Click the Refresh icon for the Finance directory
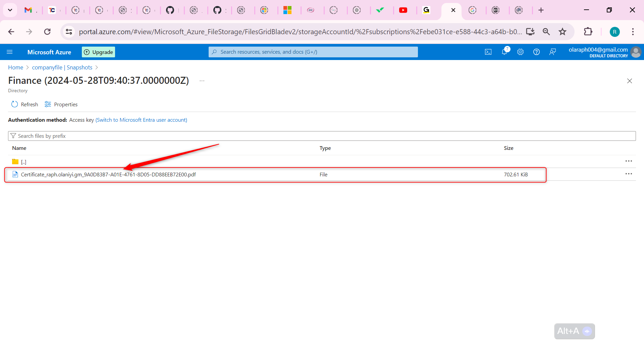644x342 pixels. [x=15, y=104]
